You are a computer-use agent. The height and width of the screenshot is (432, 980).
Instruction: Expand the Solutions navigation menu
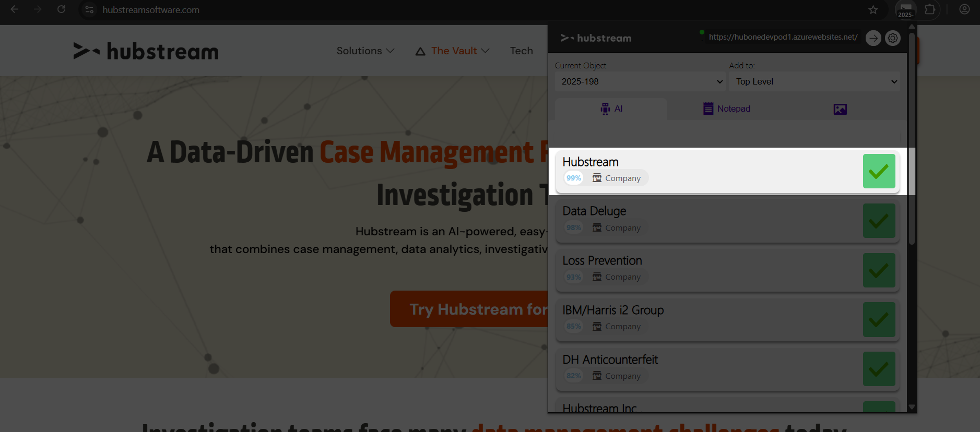(x=365, y=51)
